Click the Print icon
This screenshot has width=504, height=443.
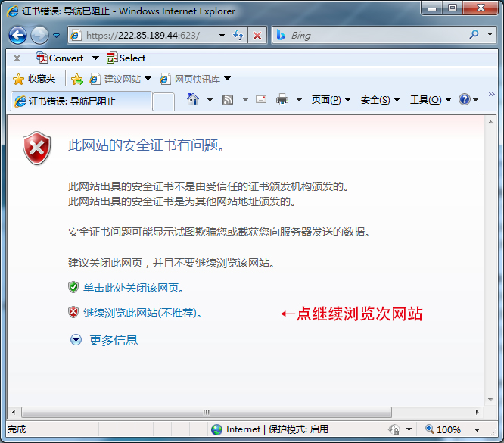[282, 99]
